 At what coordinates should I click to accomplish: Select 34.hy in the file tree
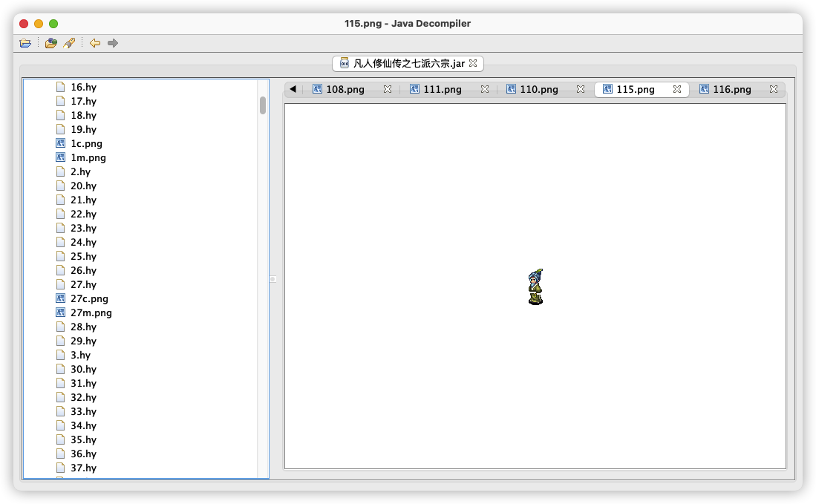tap(83, 425)
